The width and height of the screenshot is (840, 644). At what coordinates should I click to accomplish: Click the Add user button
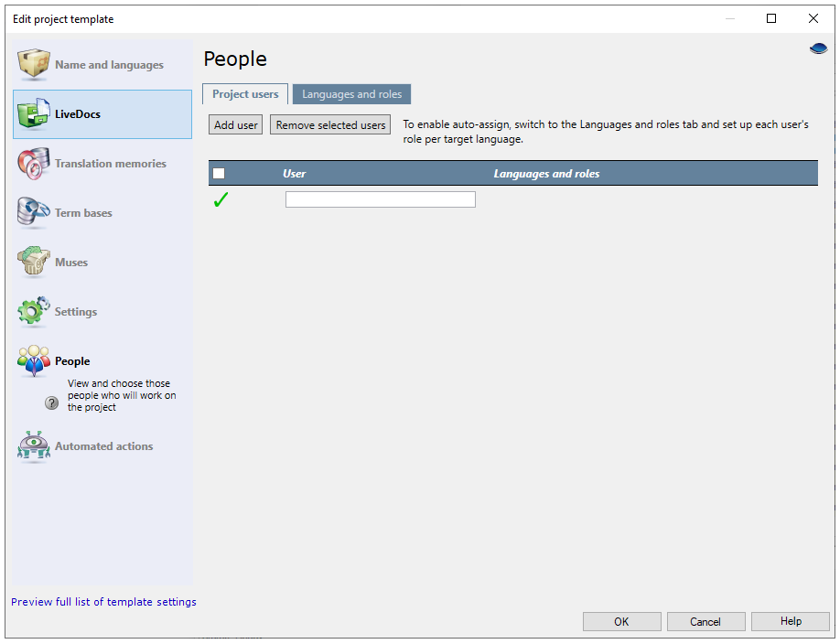tap(235, 124)
